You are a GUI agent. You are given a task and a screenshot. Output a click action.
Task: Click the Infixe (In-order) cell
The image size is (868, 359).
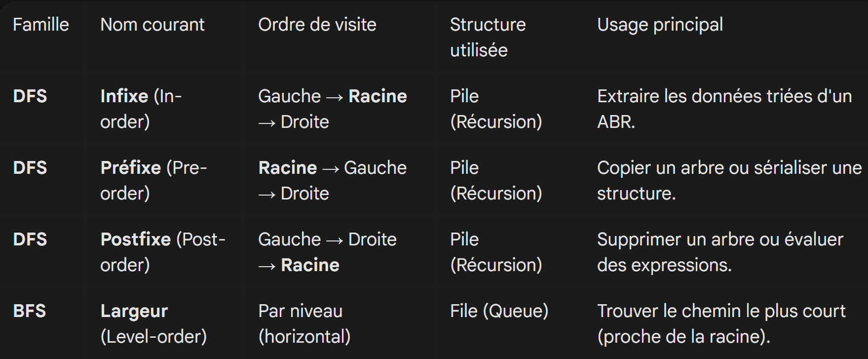pos(141,109)
